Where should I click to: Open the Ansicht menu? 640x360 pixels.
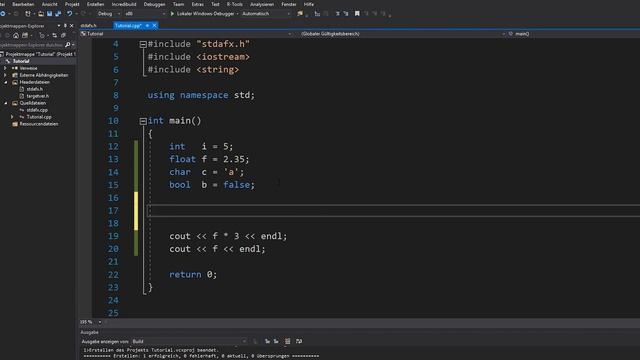(50, 4)
